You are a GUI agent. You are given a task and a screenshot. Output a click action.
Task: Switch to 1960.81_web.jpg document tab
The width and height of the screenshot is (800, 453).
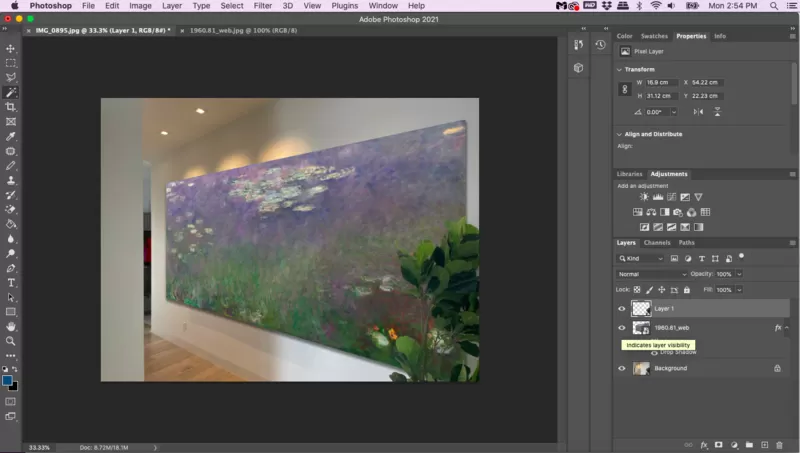coord(243,31)
